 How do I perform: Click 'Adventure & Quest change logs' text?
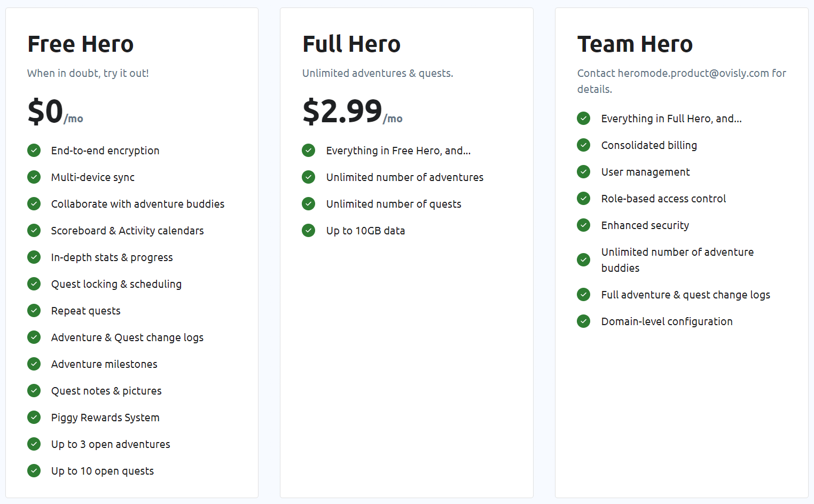tap(128, 337)
